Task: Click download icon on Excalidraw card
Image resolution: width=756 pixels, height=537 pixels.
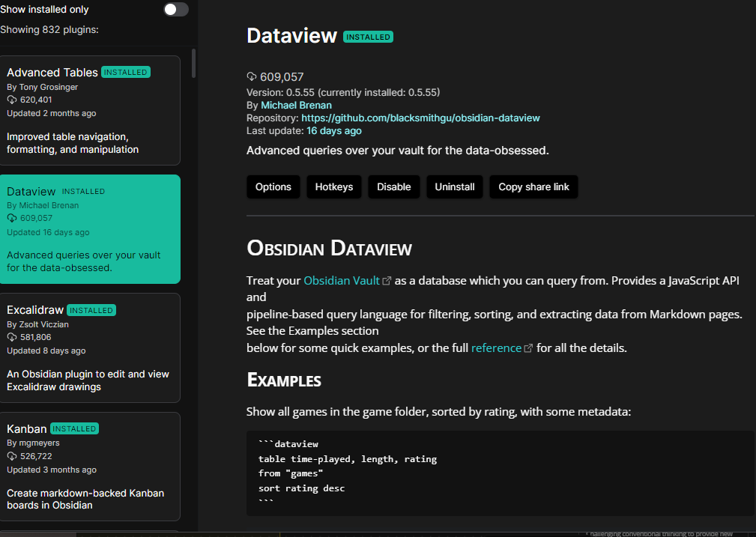Action: 12,338
